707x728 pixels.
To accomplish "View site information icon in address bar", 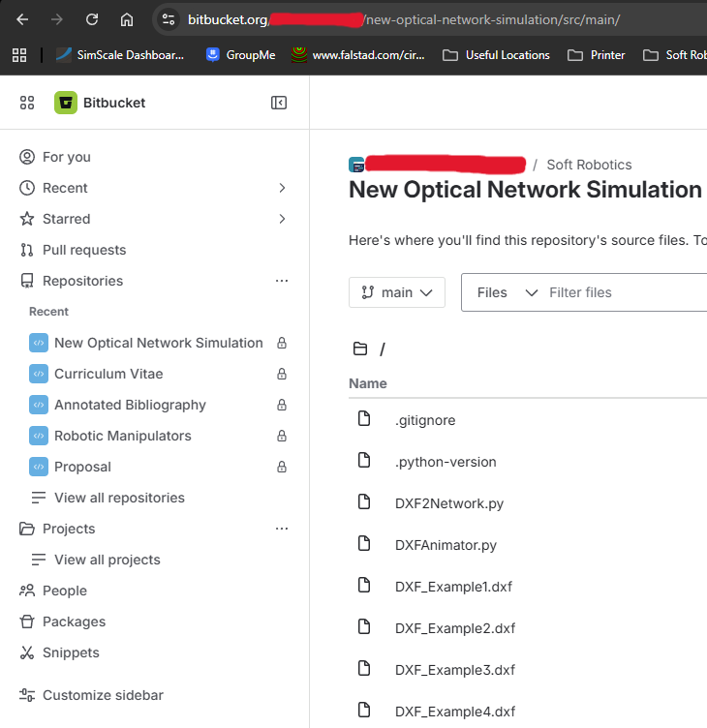I will tap(169, 19).
